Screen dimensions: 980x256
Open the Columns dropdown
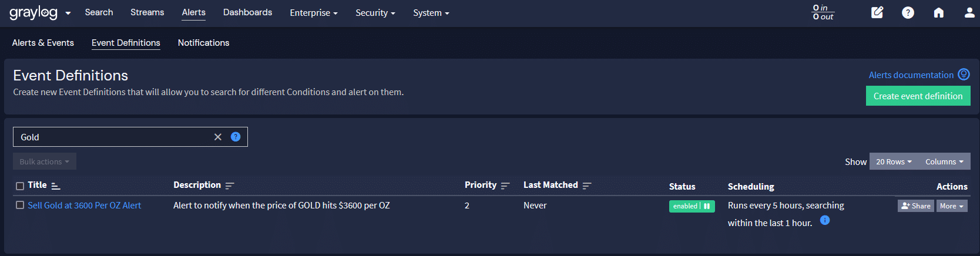point(944,161)
